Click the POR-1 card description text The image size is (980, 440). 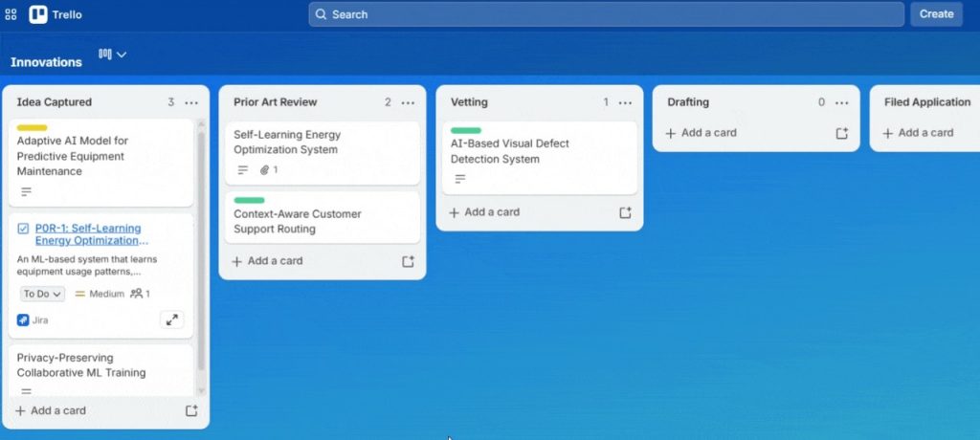87,266
